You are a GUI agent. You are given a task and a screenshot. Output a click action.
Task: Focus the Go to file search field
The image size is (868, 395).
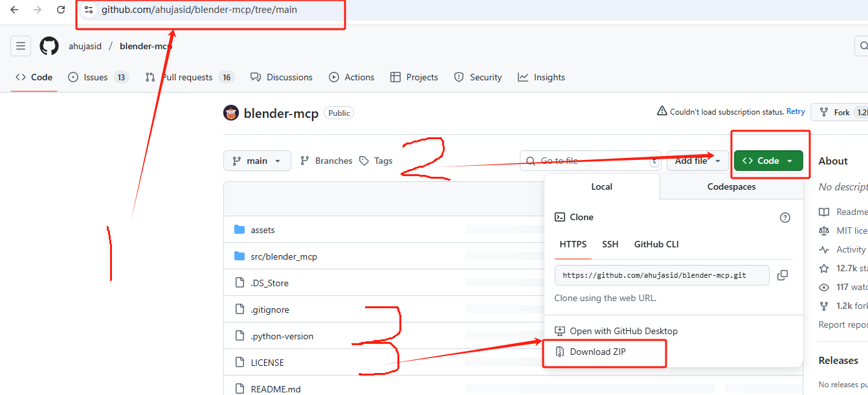(590, 161)
